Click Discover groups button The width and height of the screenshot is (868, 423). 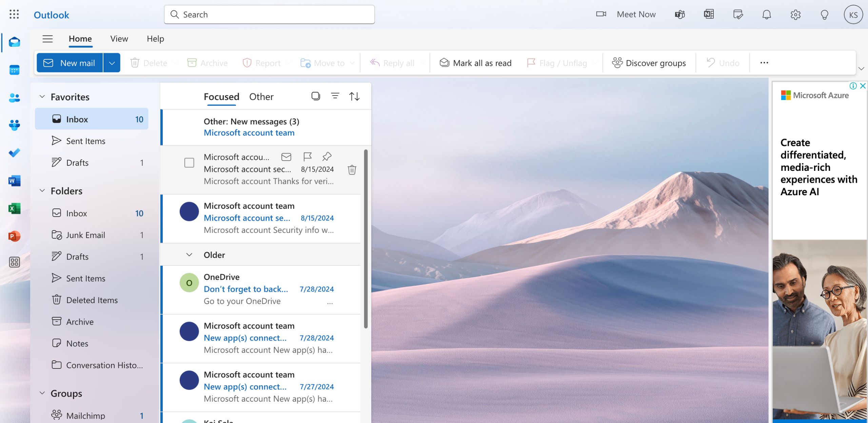[649, 63]
